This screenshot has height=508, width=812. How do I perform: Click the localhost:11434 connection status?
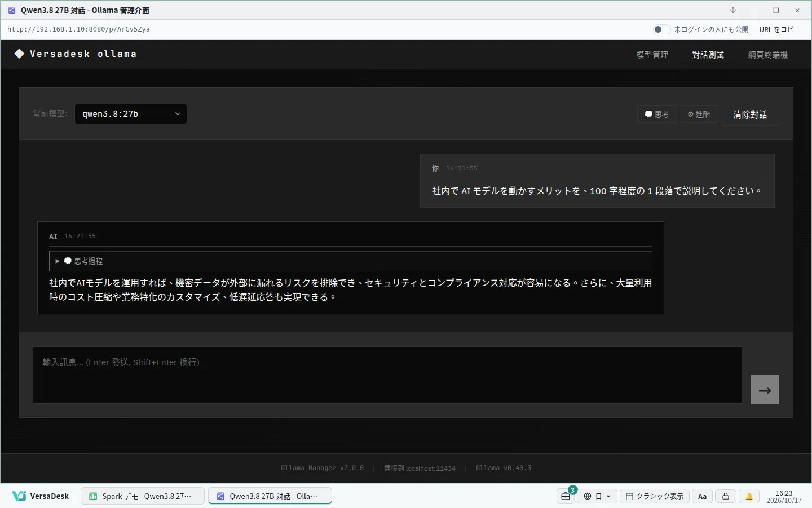(420, 468)
